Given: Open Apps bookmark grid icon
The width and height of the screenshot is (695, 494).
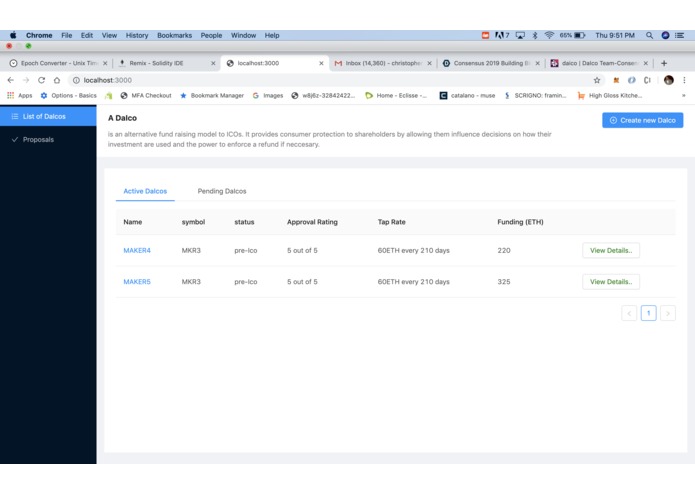Looking at the screenshot, I should (11, 95).
